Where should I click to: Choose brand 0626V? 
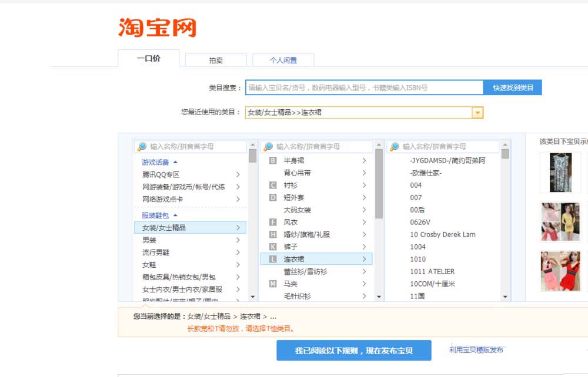point(420,223)
